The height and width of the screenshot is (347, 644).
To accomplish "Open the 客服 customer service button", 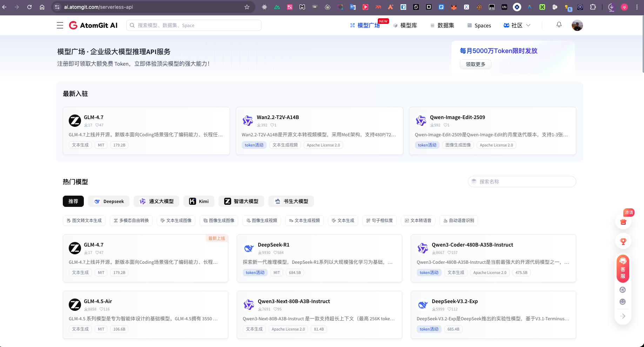I will tap(623, 269).
